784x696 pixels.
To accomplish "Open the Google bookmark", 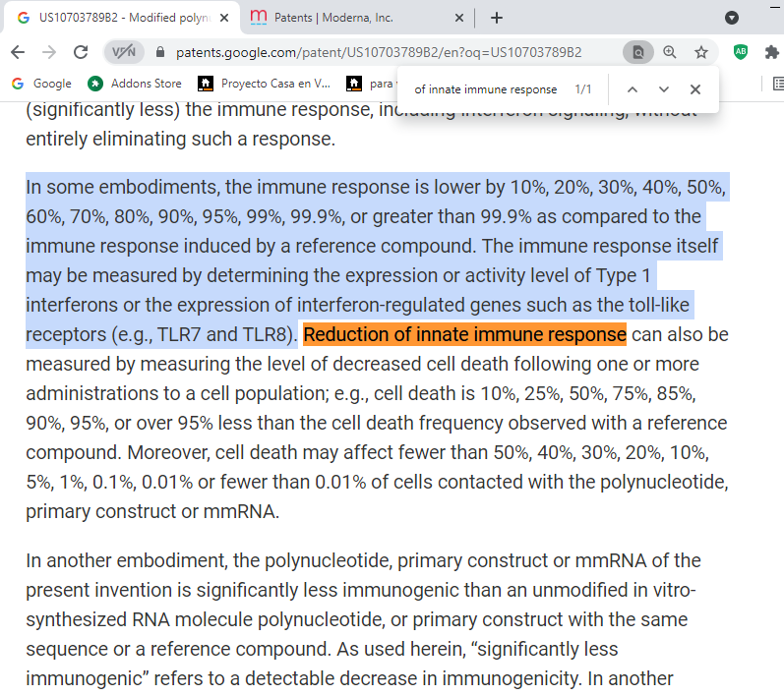I will pos(41,84).
